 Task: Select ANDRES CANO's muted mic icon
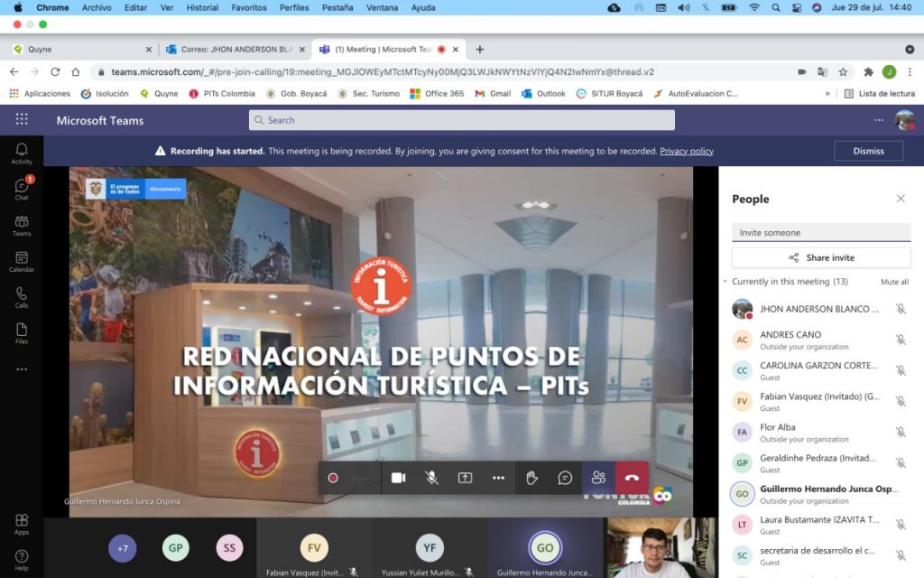pyautogui.click(x=901, y=340)
